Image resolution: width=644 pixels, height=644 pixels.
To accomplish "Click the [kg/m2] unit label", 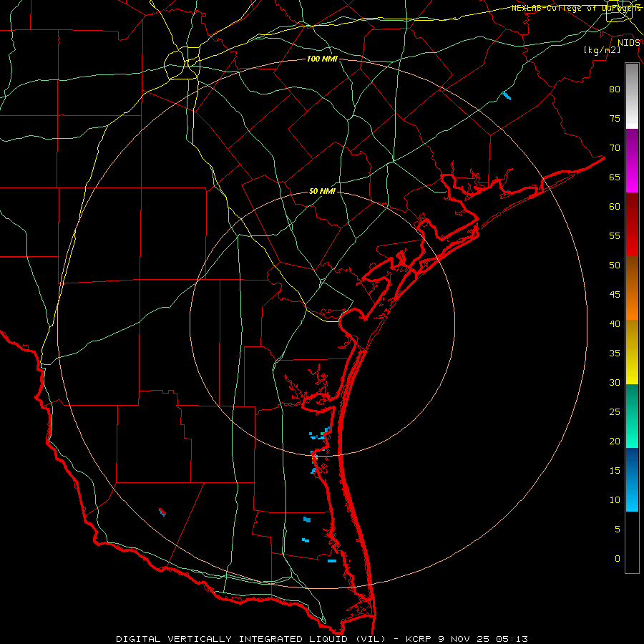I will 602,50.
